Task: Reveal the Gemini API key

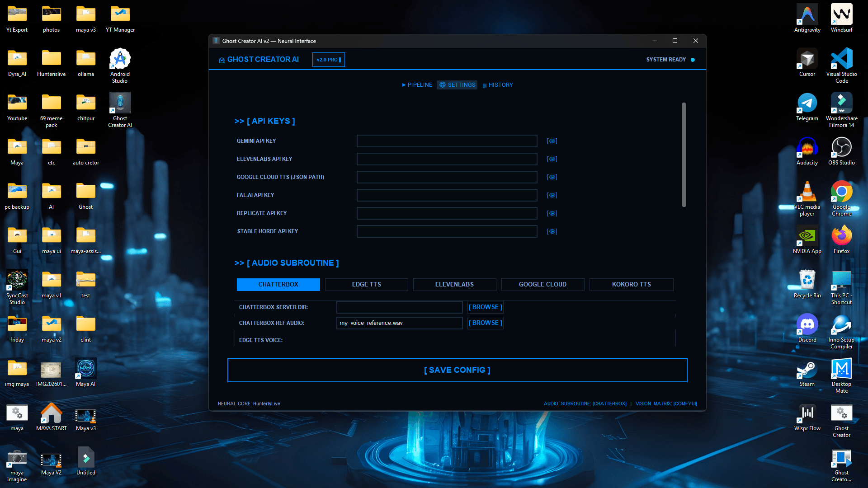Action: [552, 141]
